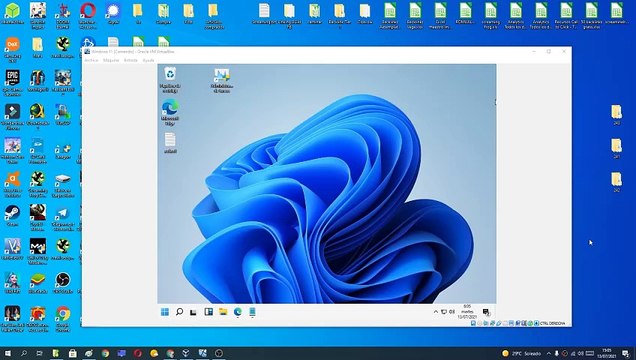Click the Windows 11 guest Start button
Image resolution: width=636 pixels, height=360 pixels.
[165, 312]
